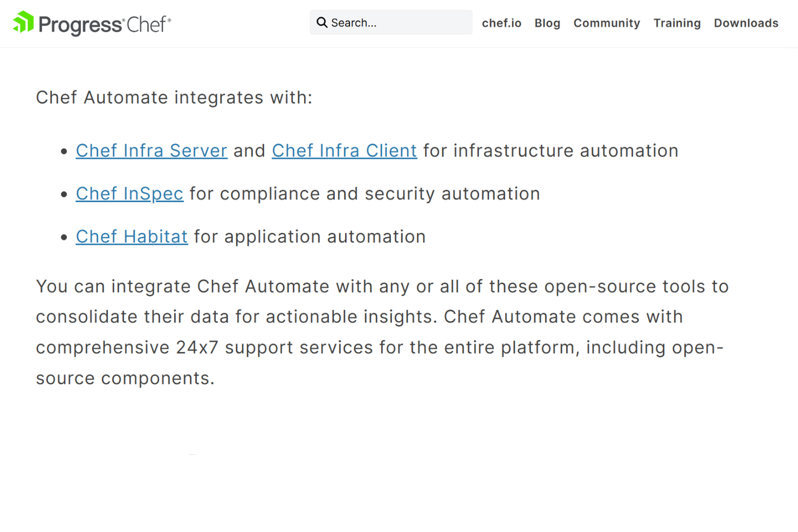Open the Downloads page
Viewport: 798px width, 532px height.
click(746, 23)
